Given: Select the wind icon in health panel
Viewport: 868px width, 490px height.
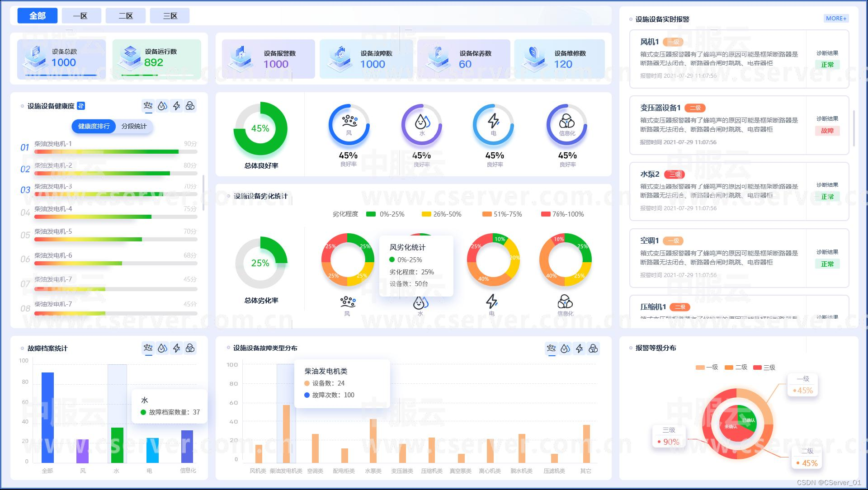Looking at the screenshot, I should tap(148, 106).
